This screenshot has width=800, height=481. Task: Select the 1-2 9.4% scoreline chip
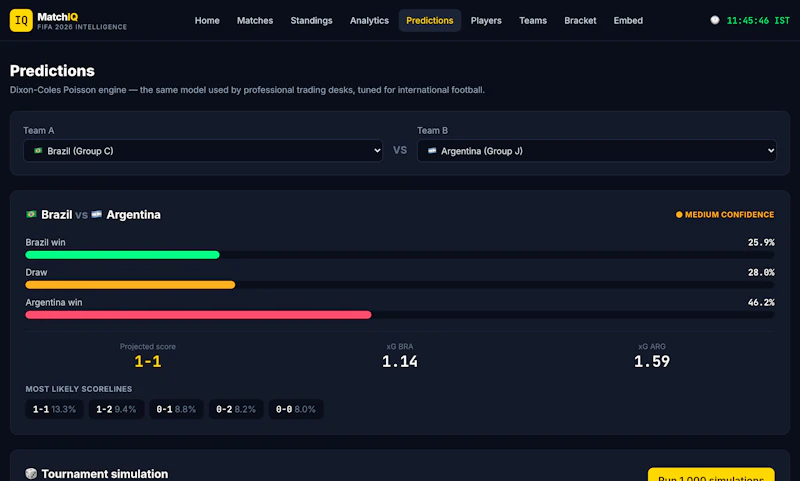116,409
